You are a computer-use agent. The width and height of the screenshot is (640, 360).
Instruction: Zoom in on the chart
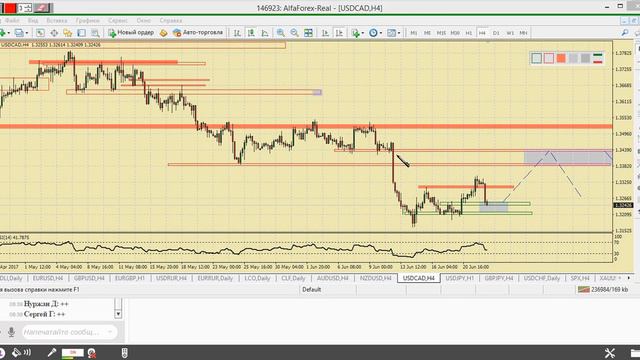click(280, 33)
